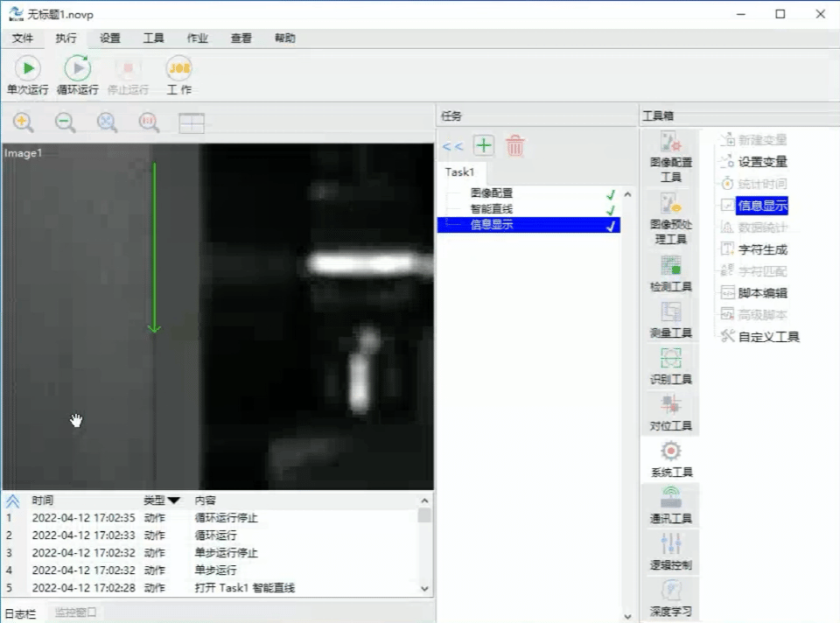Open the 检测工具 toolbox category
The height and width of the screenshot is (623, 840).
(671, 275)
